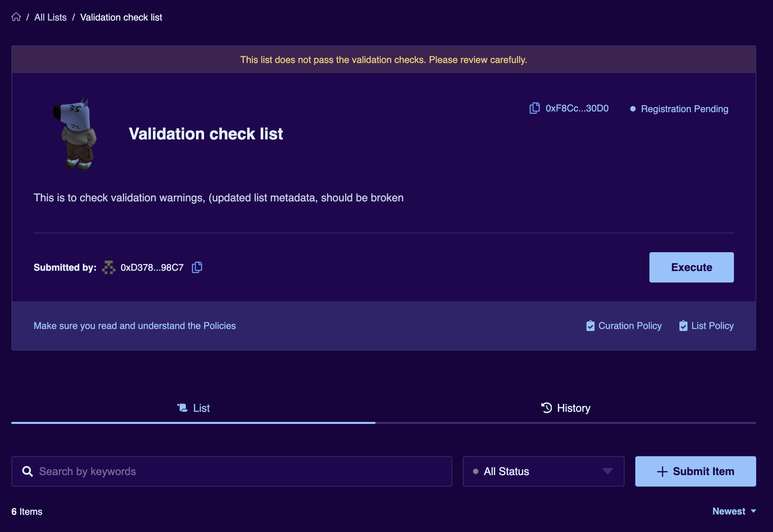The image size is (773, 532).
Task: Click the list's horse avatar image
Action: point(76,134)
